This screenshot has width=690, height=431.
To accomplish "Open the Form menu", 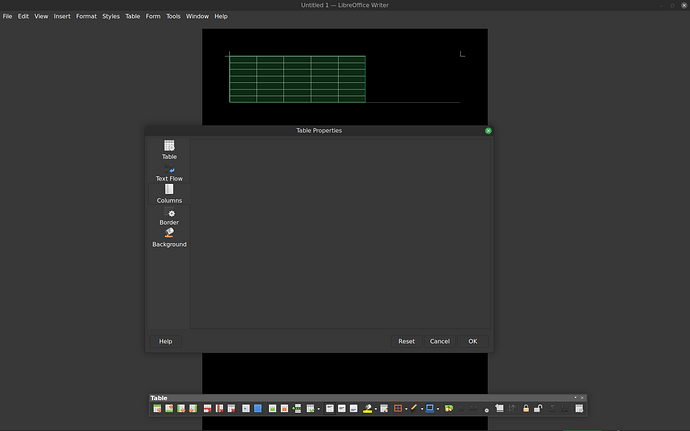I will (x=153, y=16).
